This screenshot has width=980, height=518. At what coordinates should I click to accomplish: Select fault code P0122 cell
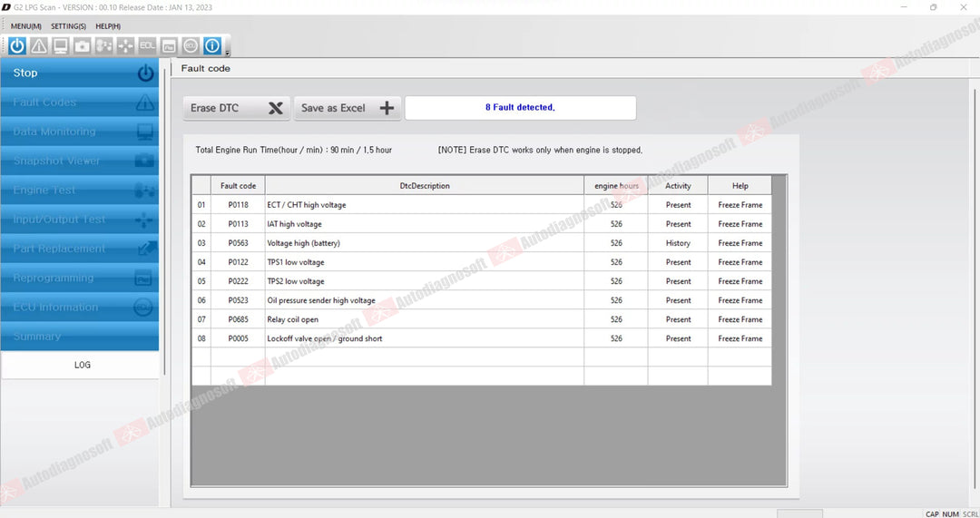click(238, 262)
